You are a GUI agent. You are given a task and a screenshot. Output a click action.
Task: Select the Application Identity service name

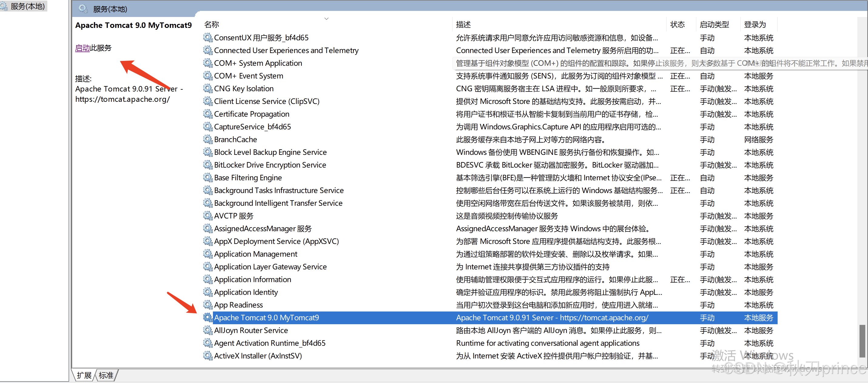pyautogui.click(x=246, y=292)
